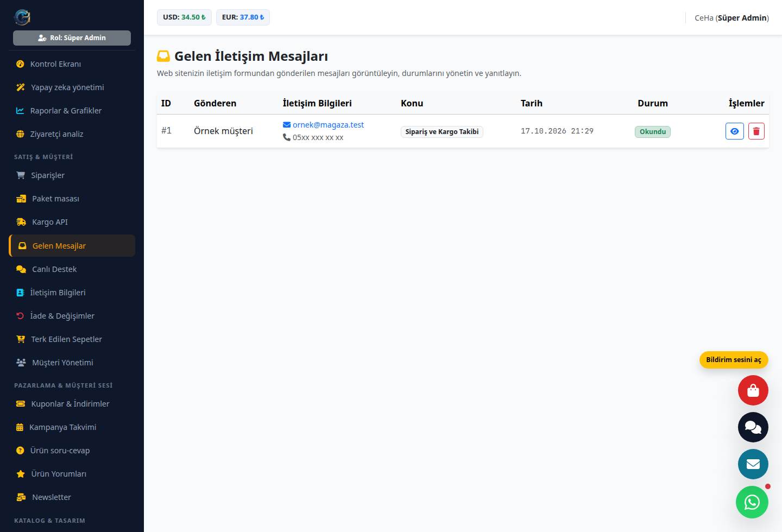Image resolution: width=782 pixels, height=532 pixels.
Task: Click the site logo in the sidebar
Action: [x=22, y=17]
